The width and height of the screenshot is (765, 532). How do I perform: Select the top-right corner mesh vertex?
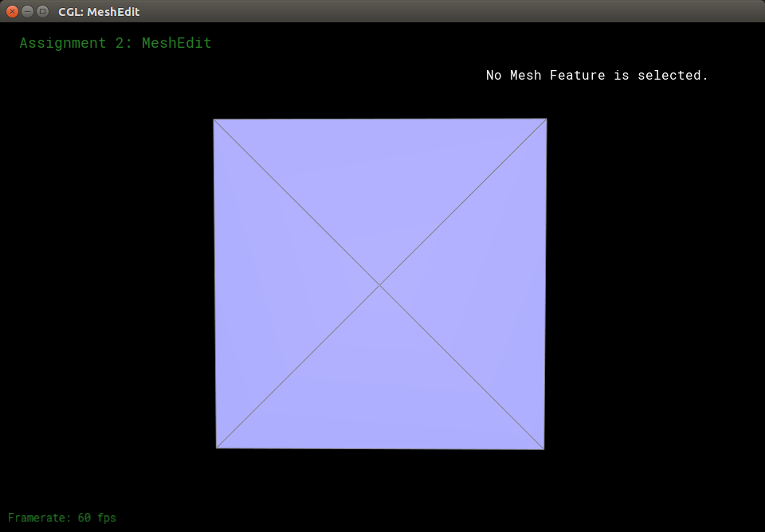click(x=547, y=119)
